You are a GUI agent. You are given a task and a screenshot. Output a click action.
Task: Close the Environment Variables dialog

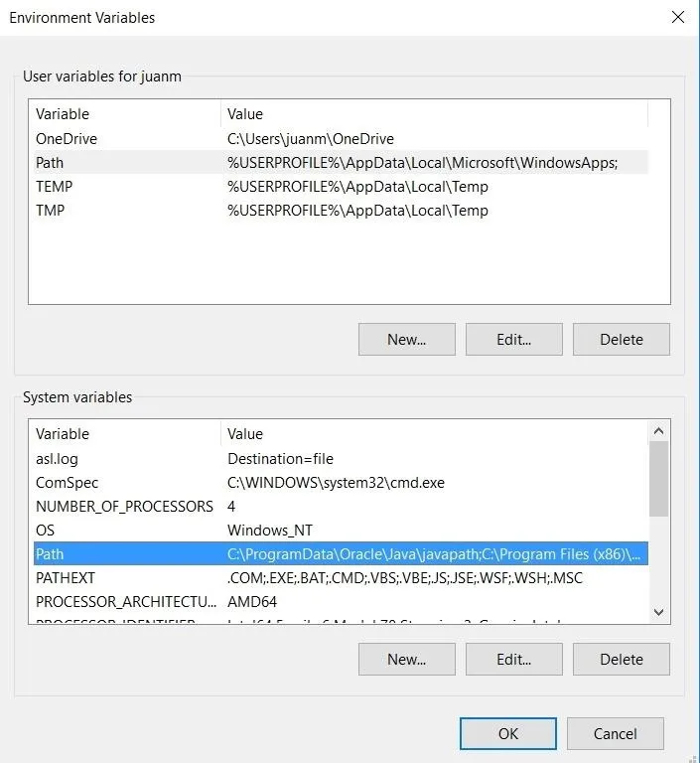(x=677, y=18)
